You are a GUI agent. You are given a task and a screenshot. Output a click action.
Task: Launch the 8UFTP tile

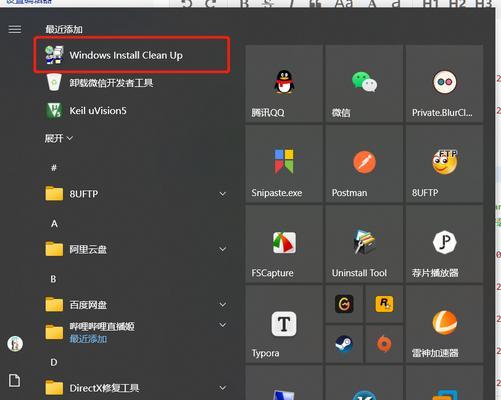(445, 164)
